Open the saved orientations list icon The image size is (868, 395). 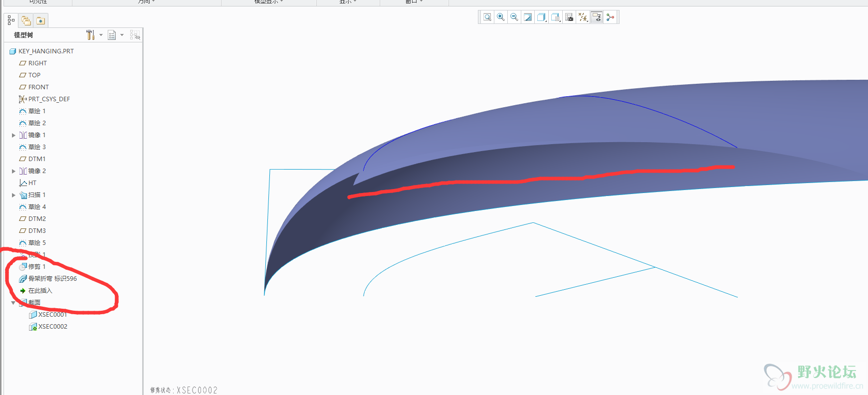point(556,17)
